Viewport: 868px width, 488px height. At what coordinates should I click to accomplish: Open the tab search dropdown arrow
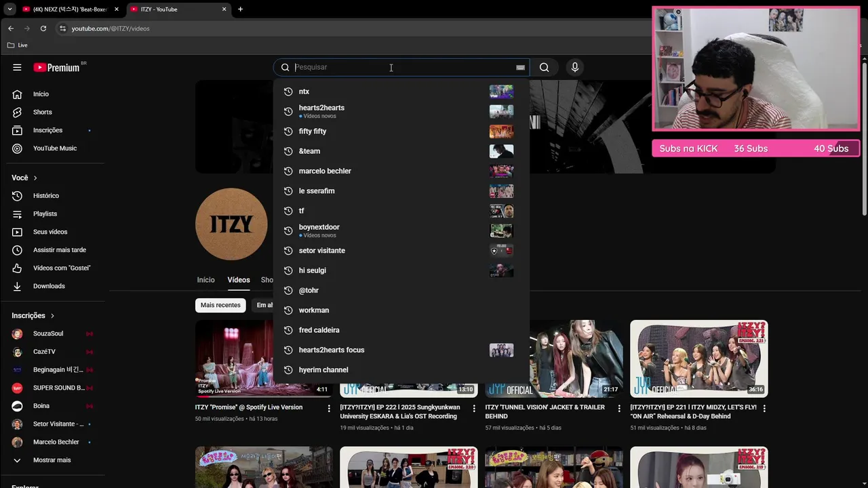point(9,9)
